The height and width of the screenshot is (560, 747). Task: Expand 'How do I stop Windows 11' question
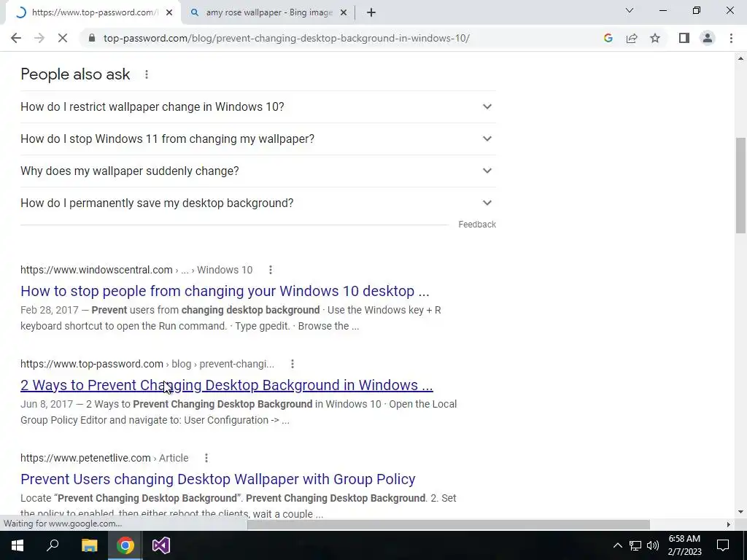[258, 139]
